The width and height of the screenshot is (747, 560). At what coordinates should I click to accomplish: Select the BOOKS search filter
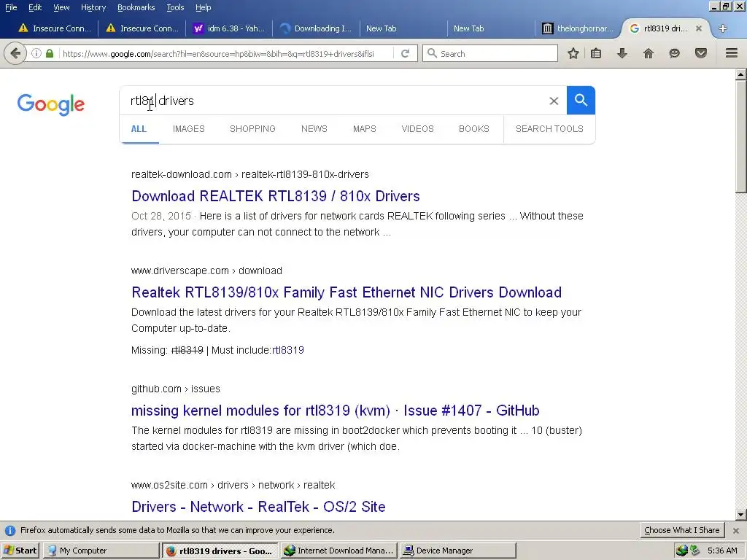[474, 129]
